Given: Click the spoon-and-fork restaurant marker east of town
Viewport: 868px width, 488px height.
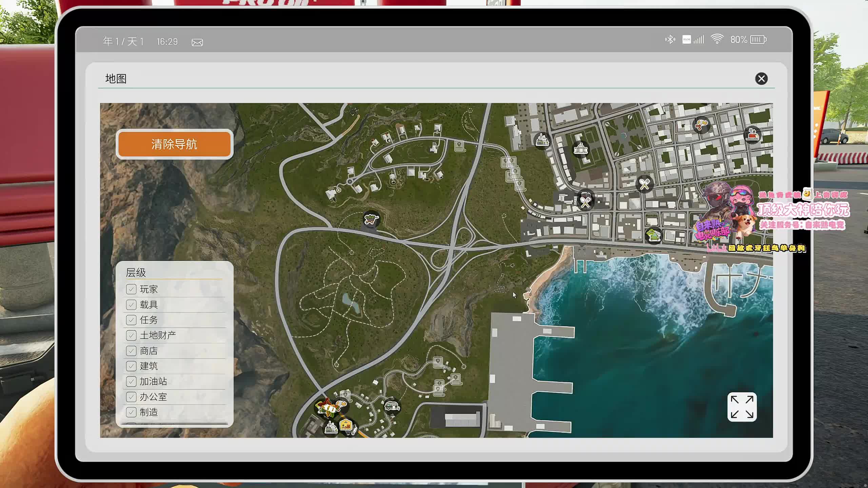Looking at the screenshot, I should point(644,184).
